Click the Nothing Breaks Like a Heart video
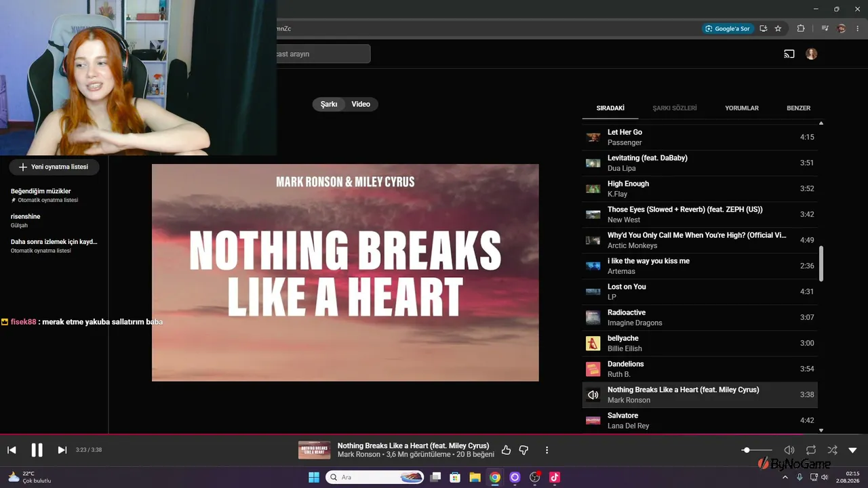Screen dimensions: 868x488 point(345,272)
